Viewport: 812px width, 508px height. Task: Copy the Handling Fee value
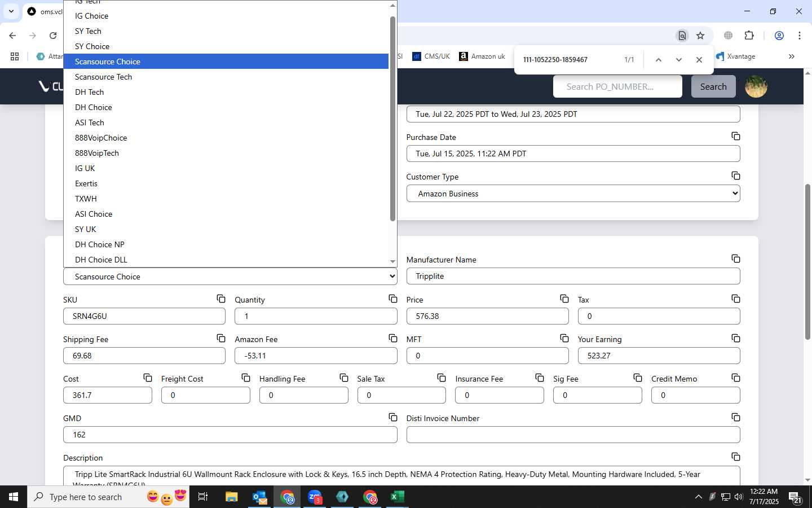(344, 378)
